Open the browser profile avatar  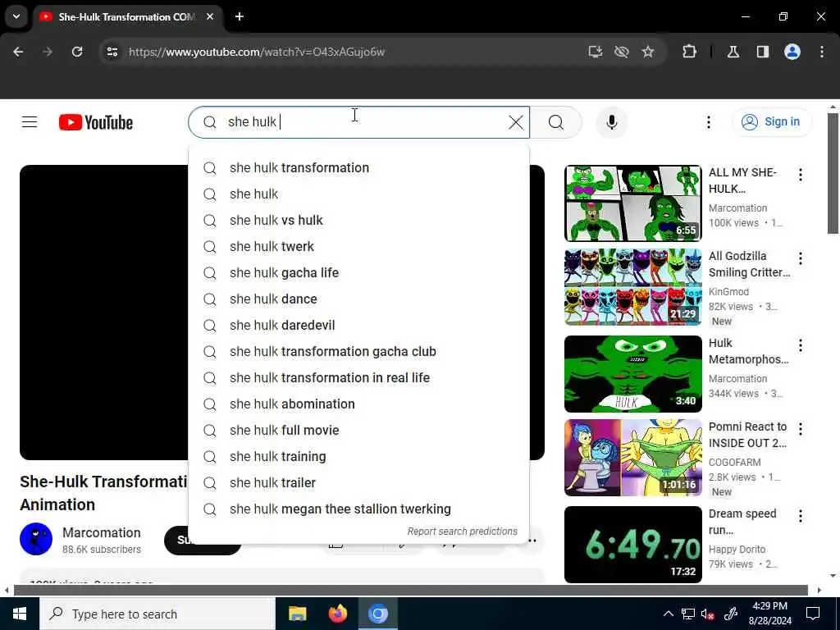pos(792,52)
